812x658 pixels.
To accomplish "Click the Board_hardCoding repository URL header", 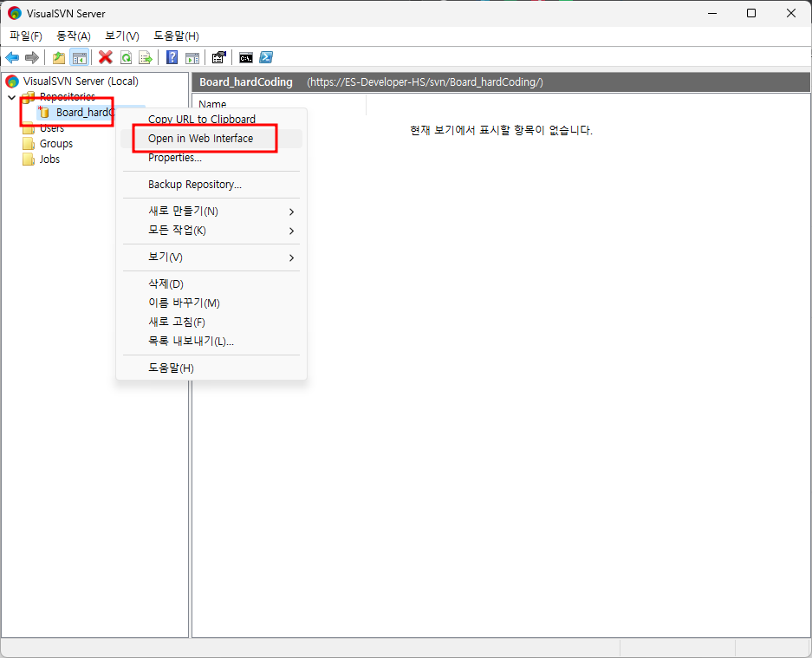I will [x=425, y=81].
